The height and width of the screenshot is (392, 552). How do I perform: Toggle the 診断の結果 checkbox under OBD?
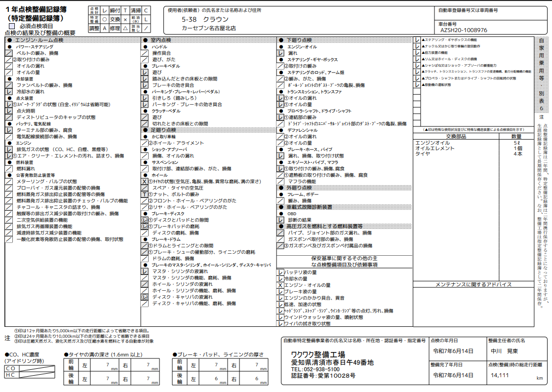click(x=280, y=220)
